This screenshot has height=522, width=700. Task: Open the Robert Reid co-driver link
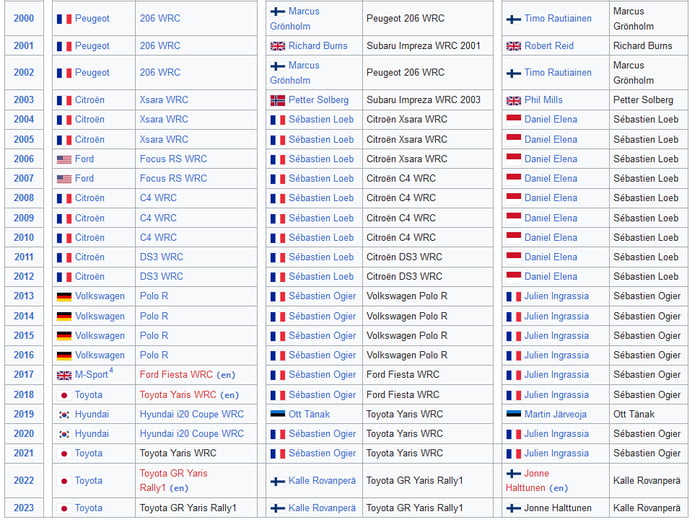(550, 46)
